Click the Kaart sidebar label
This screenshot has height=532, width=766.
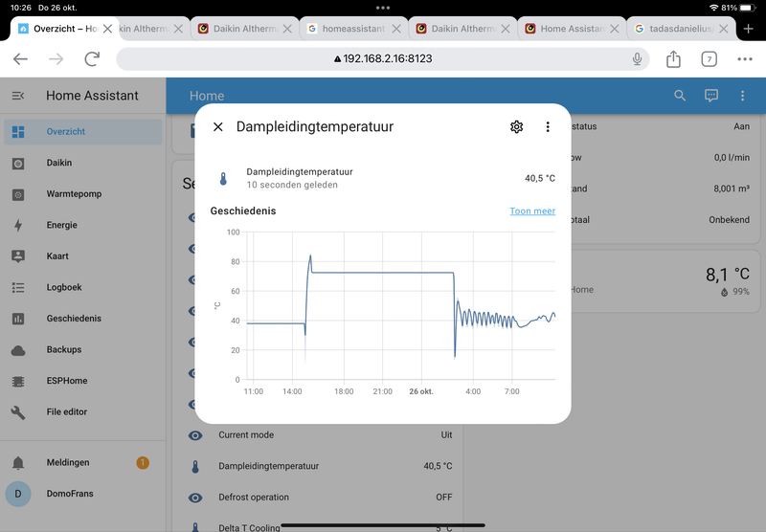click(57, 256)
